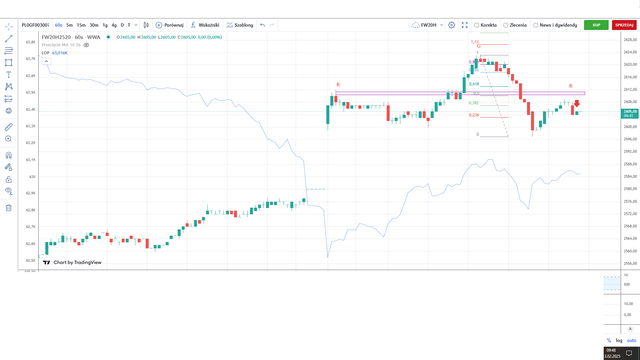Image resolution: width=640 pixels, height=360 pixels.
Task: Open the Chart by TradingView link
Action: 72,262
